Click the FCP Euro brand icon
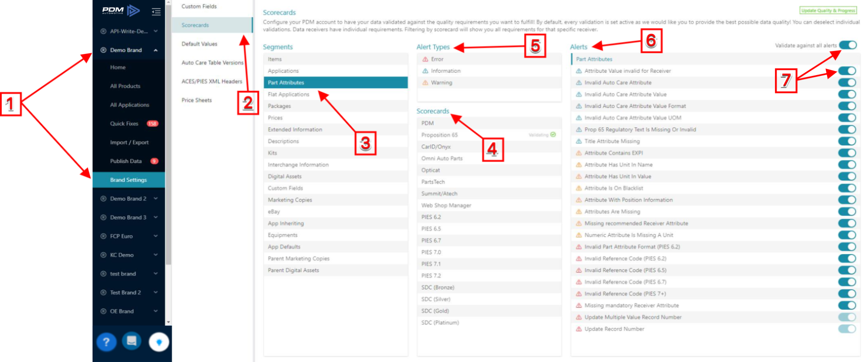The width and height of the screenshot is (868, 362). 103,236
